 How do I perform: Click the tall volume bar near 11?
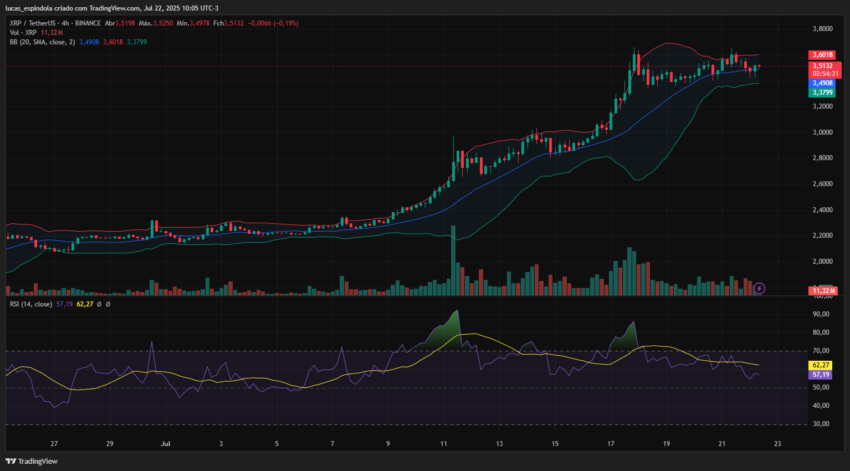[453, 260]
